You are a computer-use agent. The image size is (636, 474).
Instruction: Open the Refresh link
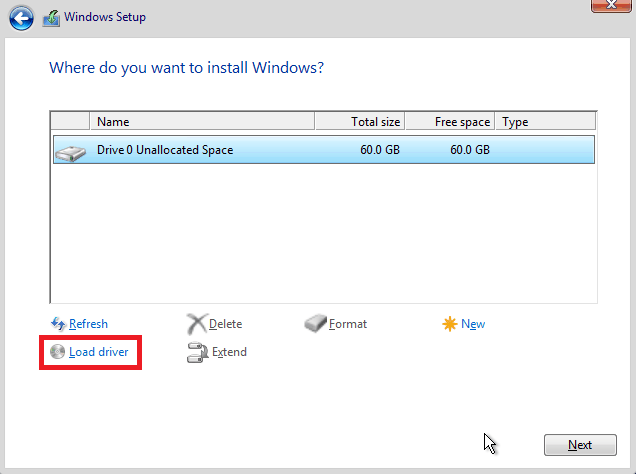tap(88, 324)
